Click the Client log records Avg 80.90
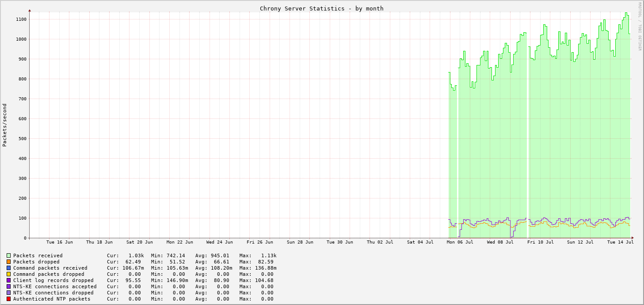 (221, 280)
